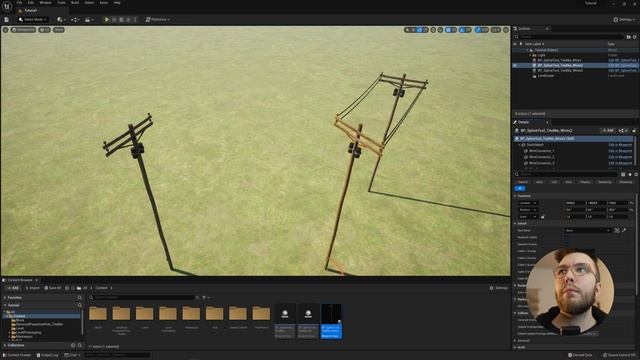Open the Show flags menu in viewport

[x=59, y=30]
